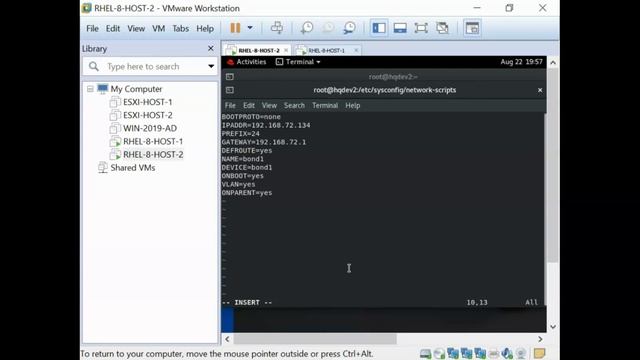
Task: Open the terminal File menu
Action: 230,105
